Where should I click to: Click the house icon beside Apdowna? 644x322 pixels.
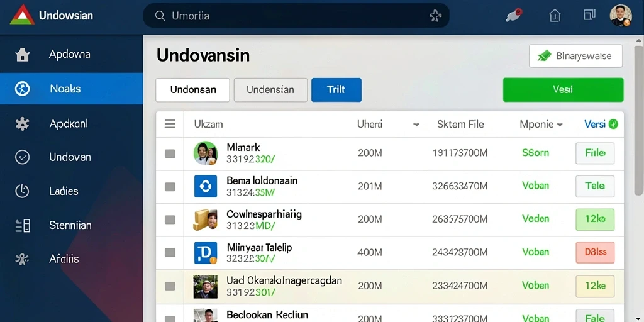(x=22, y=55)
